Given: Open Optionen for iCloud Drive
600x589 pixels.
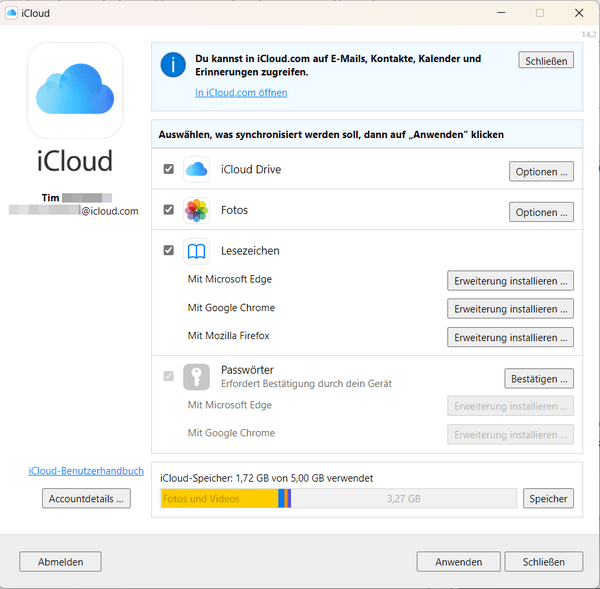Looking at the screenshot, I should pos(541,171).
